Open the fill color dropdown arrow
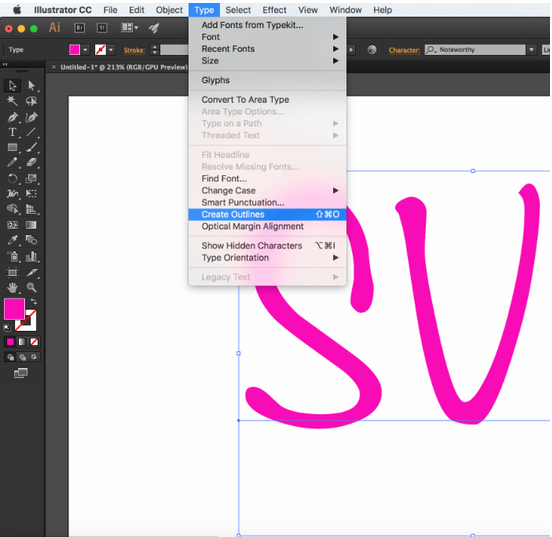 86,50
